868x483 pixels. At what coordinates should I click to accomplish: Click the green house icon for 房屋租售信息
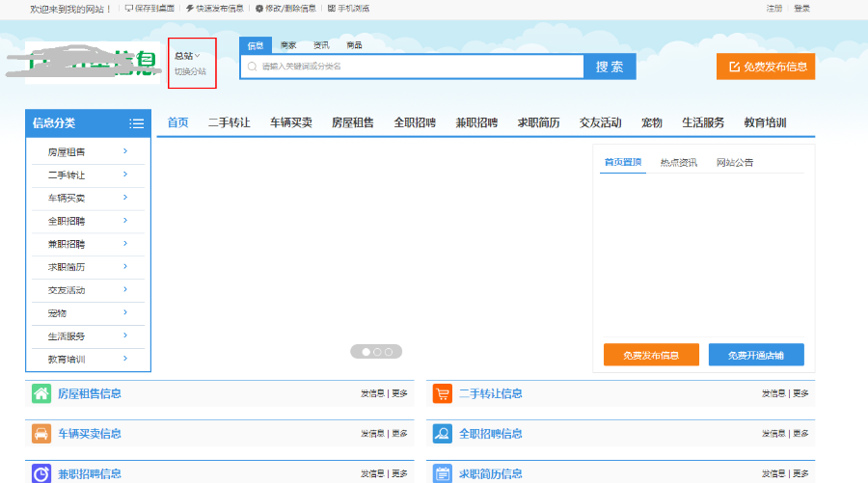click(41, 393)
